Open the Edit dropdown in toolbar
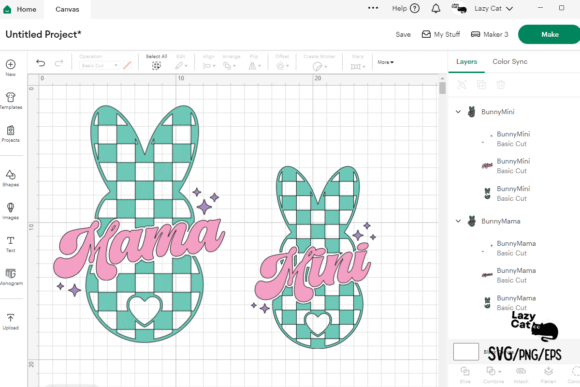The width and height of the screenshot is (580, 387). point(181,66)
